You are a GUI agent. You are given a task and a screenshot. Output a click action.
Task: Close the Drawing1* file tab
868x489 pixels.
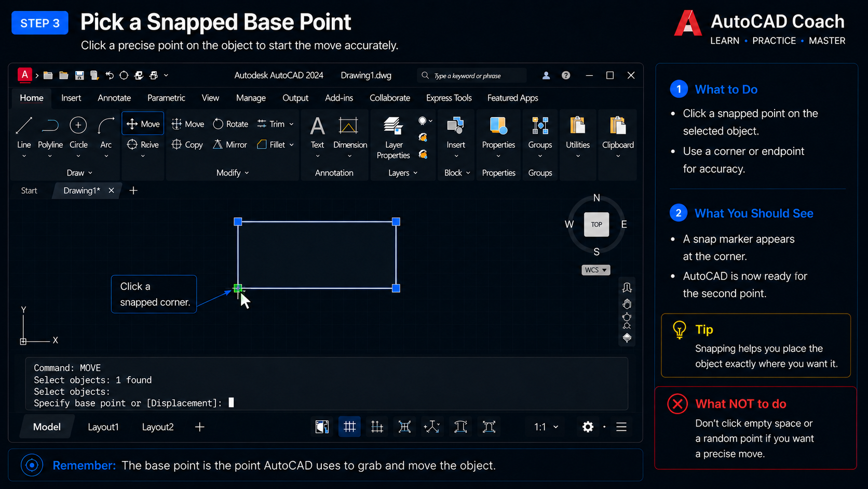[111, 191]
